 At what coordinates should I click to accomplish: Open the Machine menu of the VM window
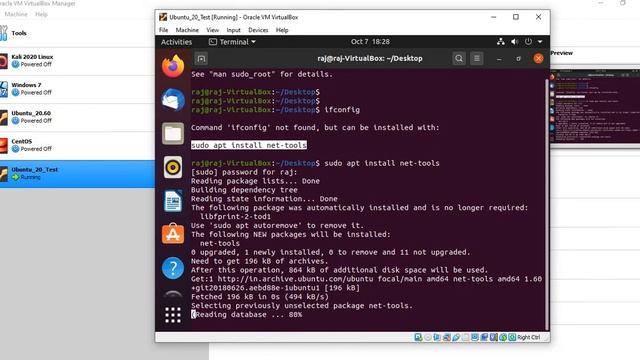(187, 30)
